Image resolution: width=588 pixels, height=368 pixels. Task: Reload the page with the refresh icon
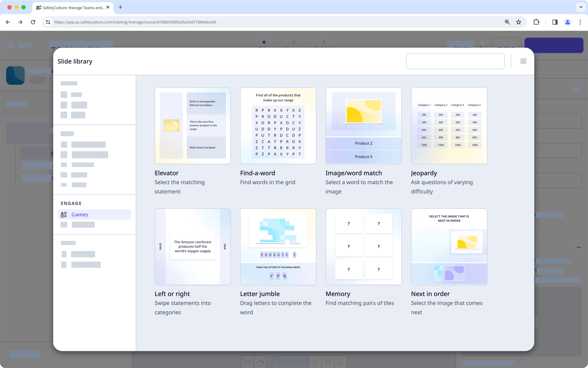pyautogui.click(x=33, y=22)
